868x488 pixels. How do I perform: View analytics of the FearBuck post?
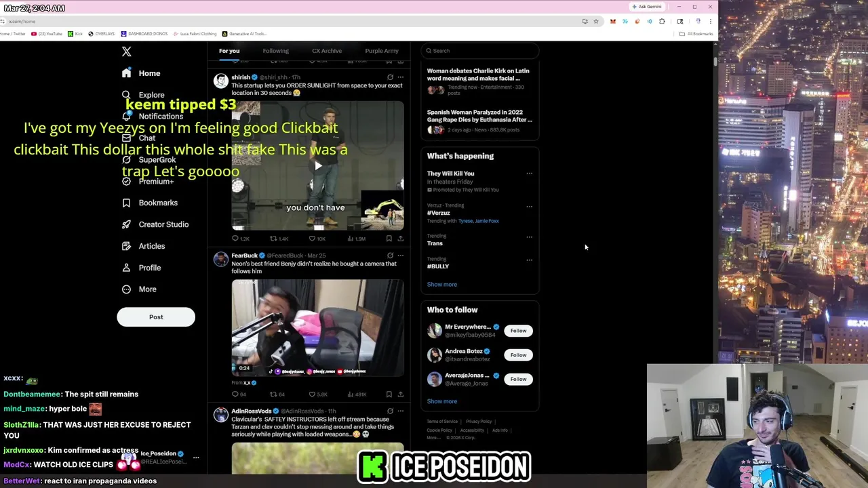pos(357,394)
